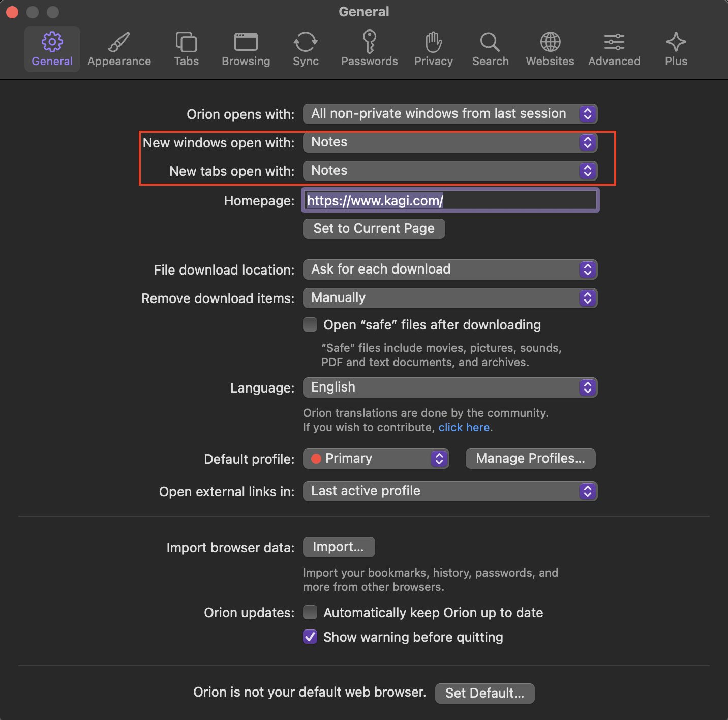Click the Set to Current Page button

[x=374, y=229]
